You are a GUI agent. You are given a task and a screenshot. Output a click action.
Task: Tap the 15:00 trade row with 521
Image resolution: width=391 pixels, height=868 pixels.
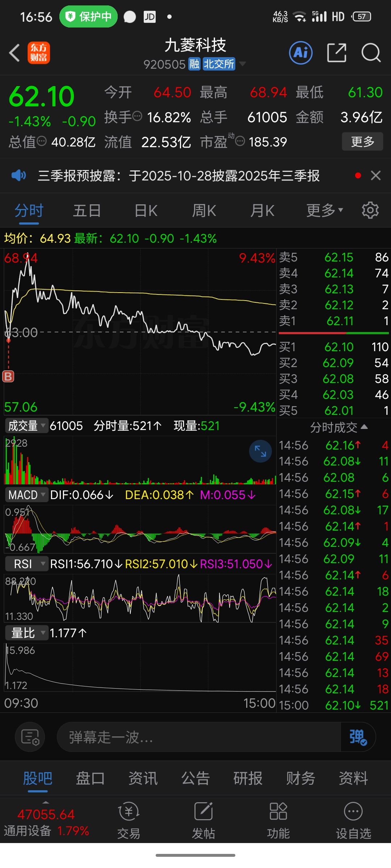point(333,705)
